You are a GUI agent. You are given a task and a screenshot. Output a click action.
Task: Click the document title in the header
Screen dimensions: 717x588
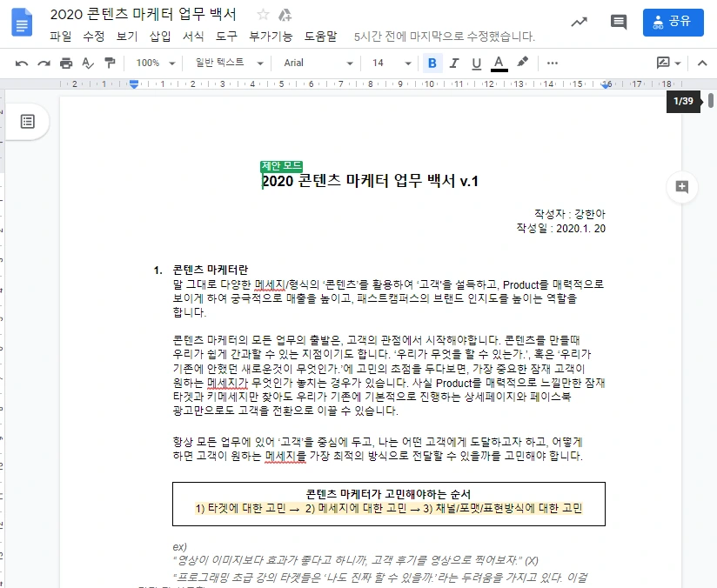(x=143, y=15)
